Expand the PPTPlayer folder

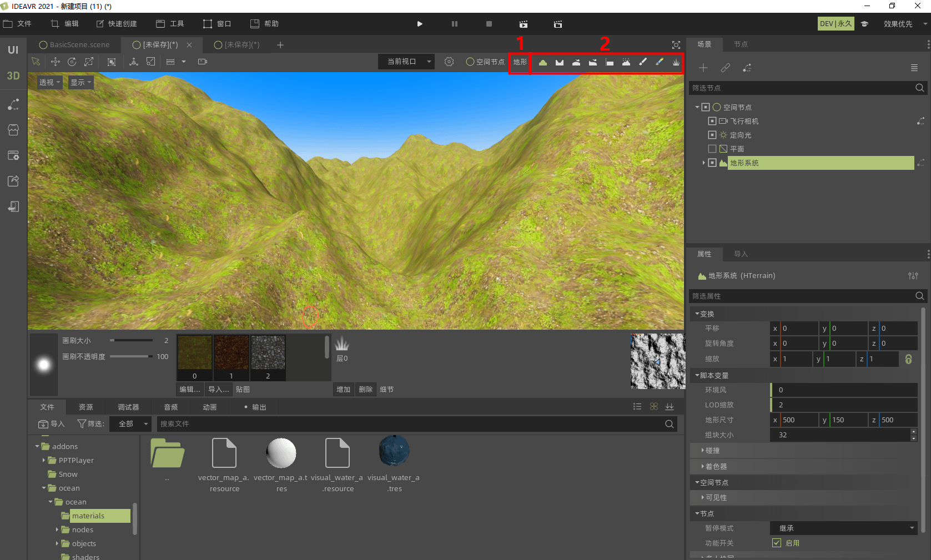click(44, 460)
